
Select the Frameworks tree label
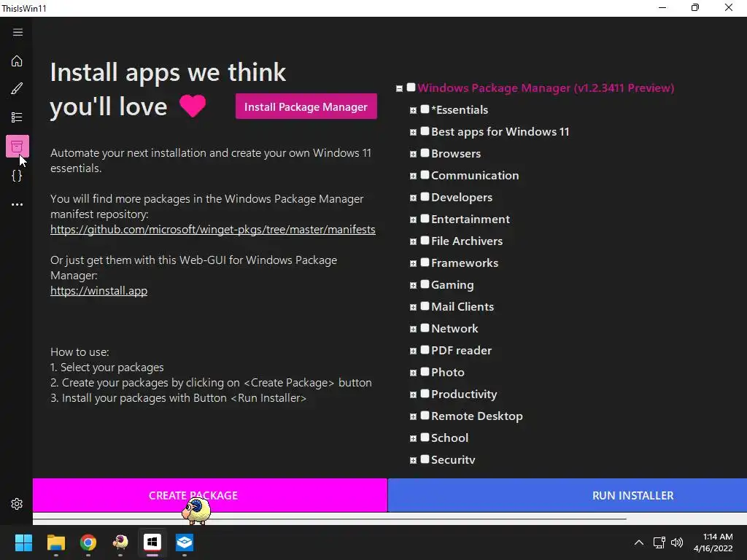(465, 262)
